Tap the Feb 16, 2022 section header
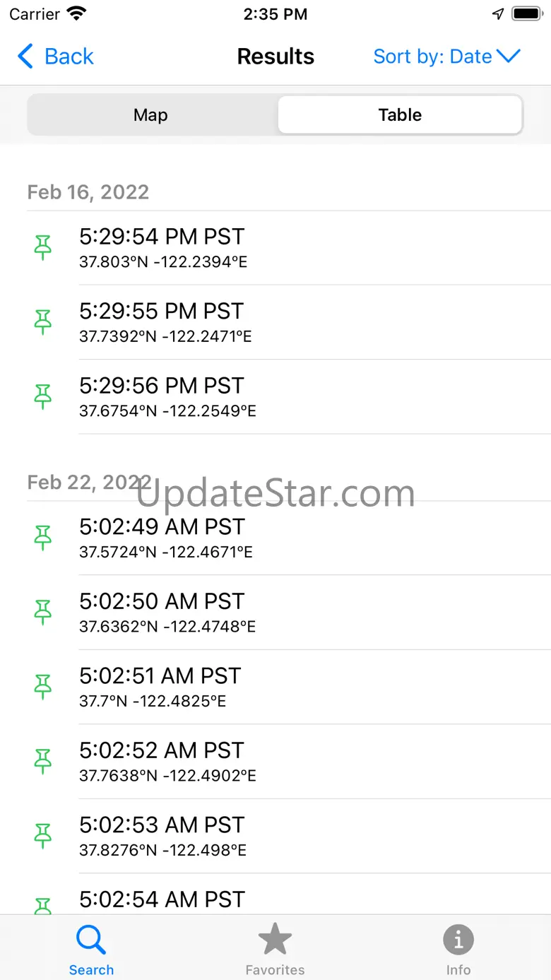Viewport: 551px width, 980px height. pos(88,192)
